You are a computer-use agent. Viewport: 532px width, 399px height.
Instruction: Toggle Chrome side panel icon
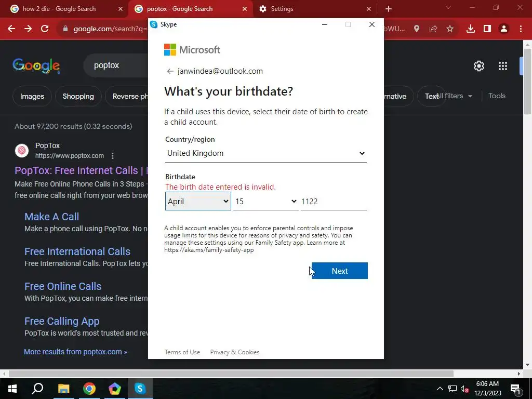pos(487,29)
